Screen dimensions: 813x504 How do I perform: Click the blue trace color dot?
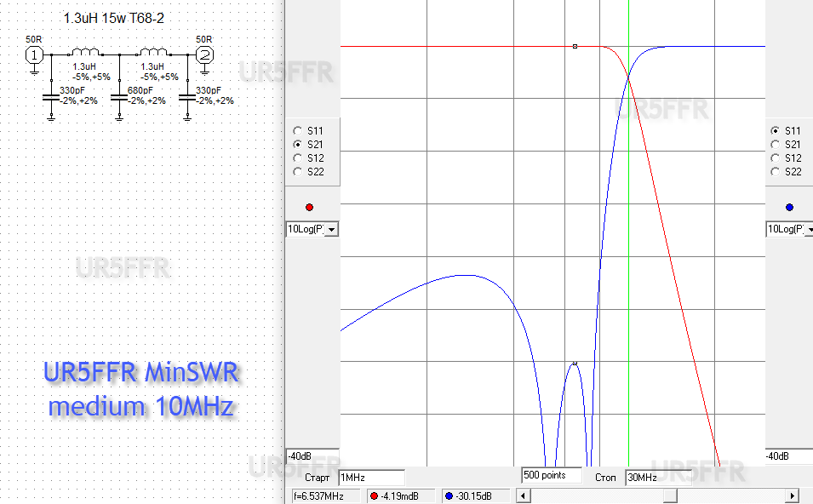[x=789, y=207]
